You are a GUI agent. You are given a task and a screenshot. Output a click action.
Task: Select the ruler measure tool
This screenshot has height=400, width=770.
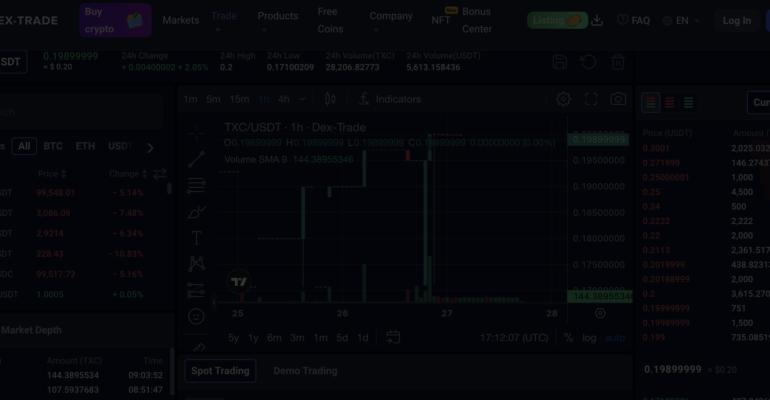pos(198,347)
